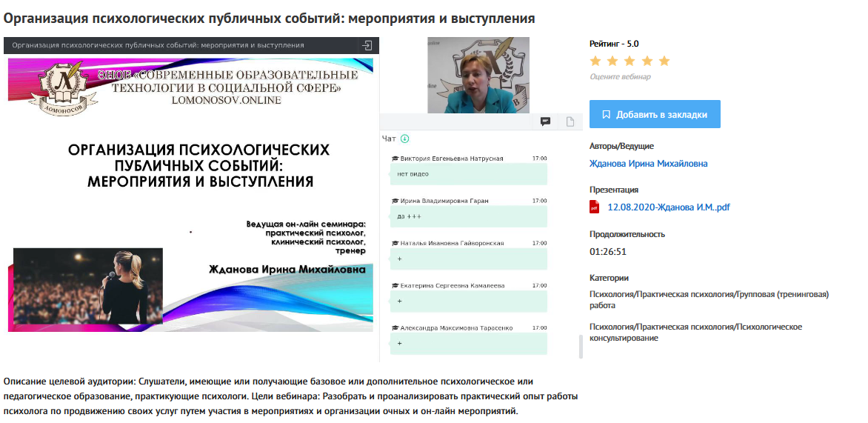This screenshot has width=868, height=423.
Task: Open the chat tab speech bubble icon
Action: point(545,122)
